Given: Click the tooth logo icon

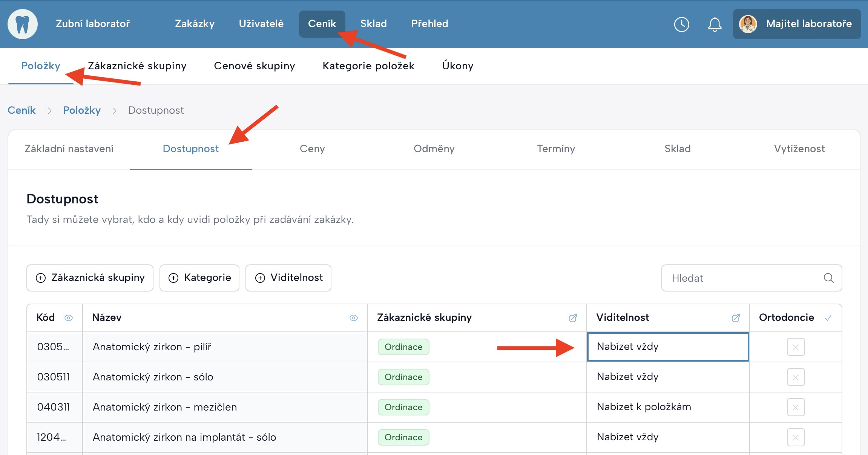Looking at the screenshot, I should tap(23, 24).
